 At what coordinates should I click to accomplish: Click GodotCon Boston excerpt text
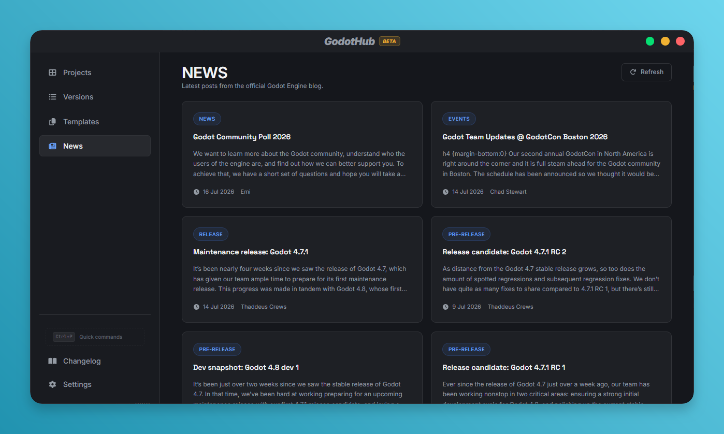tap(551, 164)
